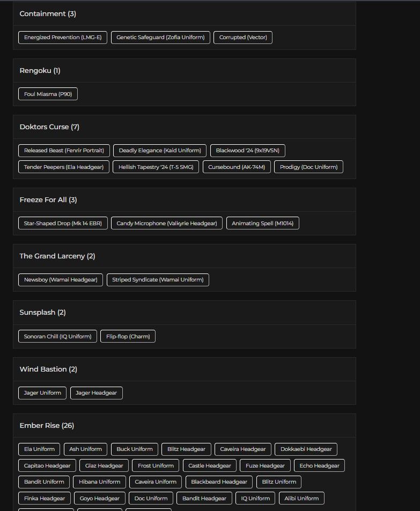Select Candy Microphone (Valkyrie Headgear)
Screen dimensions: 420x511
167,223
